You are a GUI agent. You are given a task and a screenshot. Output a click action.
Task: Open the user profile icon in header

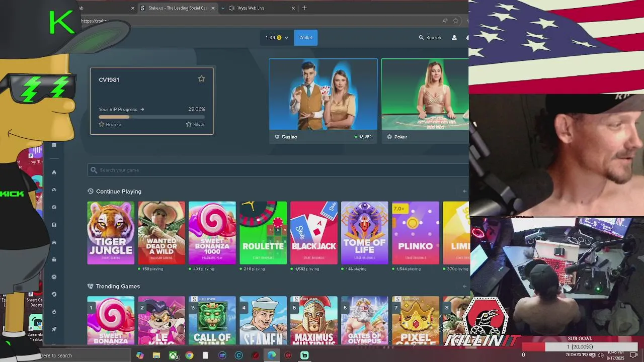pos(454,38)
